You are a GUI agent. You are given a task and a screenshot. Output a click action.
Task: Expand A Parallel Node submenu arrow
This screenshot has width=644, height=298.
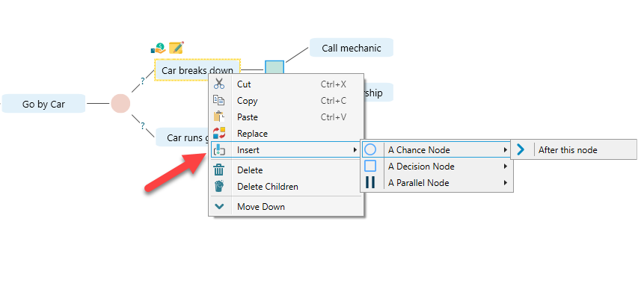pos(506,183)
